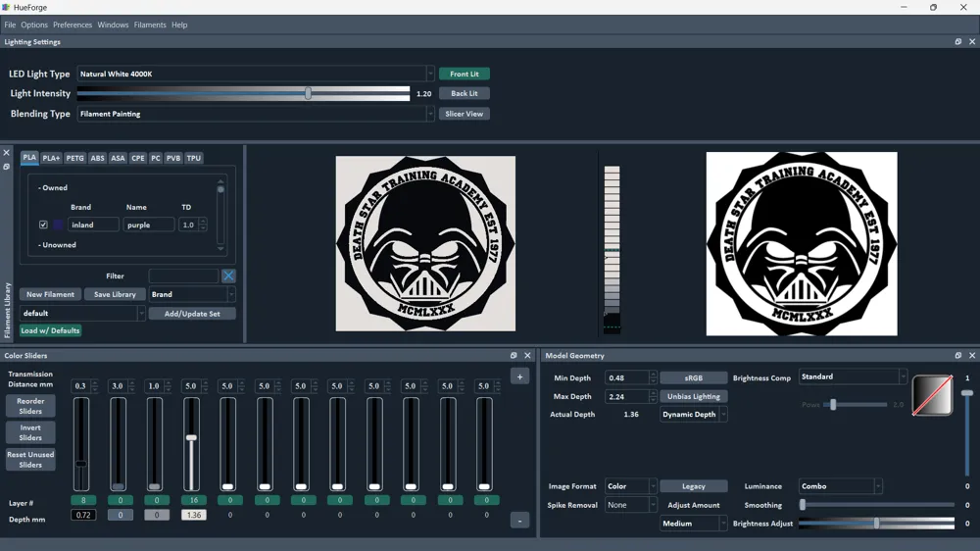Click the Min Depth value field
The width and height of the screenshot is (980, 551).
pyautogui.click(x=627, y=377)
